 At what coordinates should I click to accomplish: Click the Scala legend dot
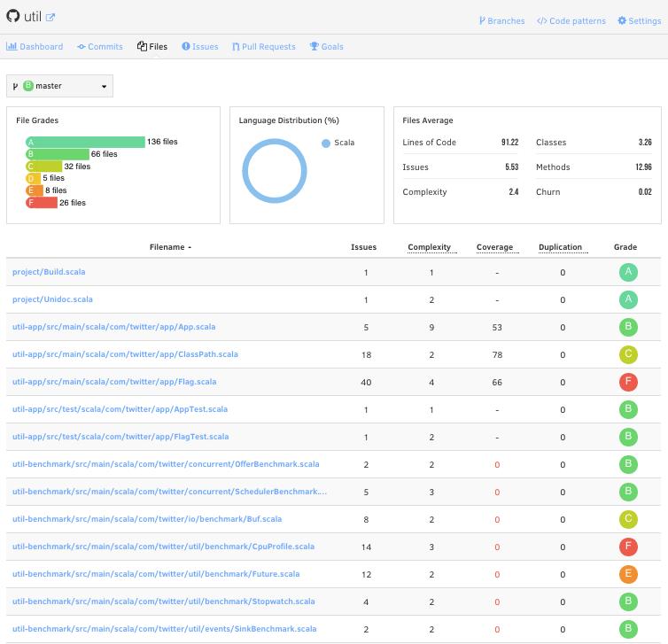coord(326,144)
